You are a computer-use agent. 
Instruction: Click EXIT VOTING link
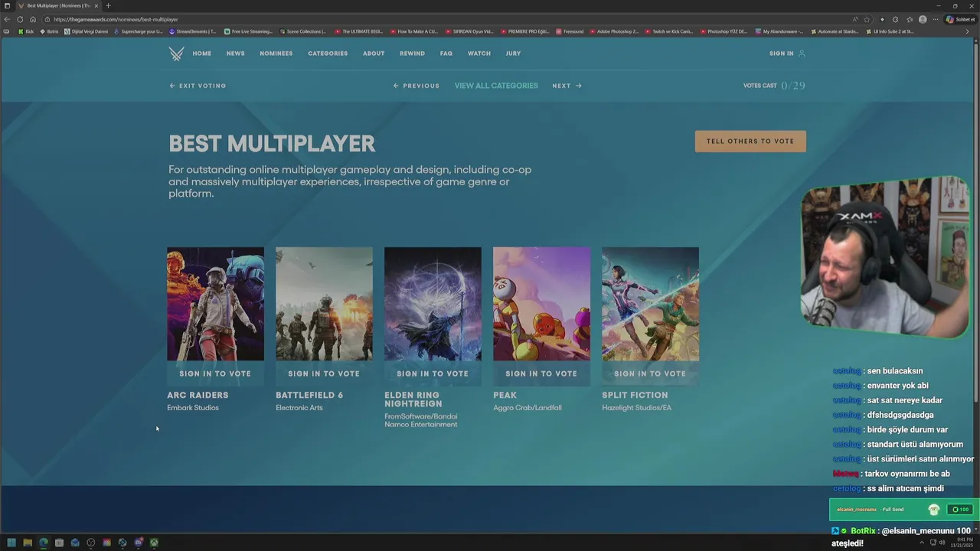tap(198, 86)
